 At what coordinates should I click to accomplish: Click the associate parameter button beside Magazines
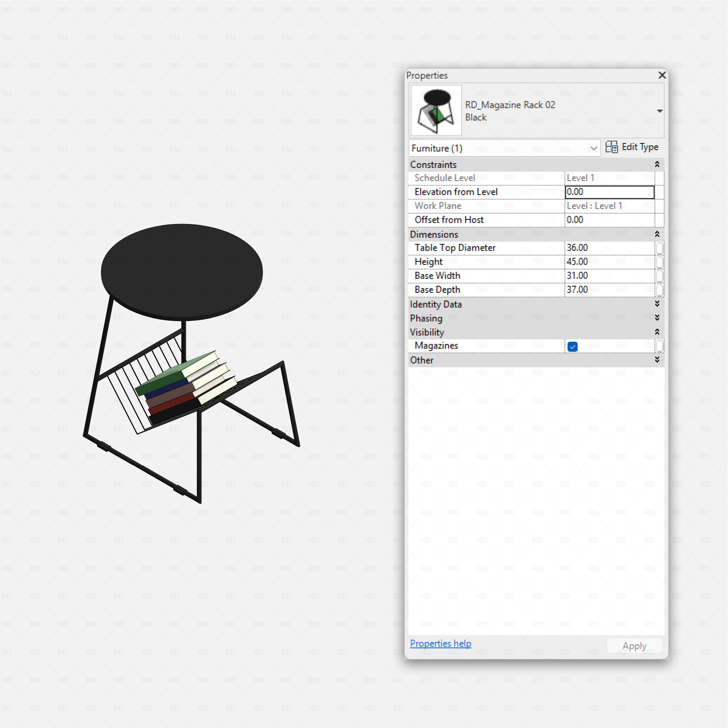660,346
